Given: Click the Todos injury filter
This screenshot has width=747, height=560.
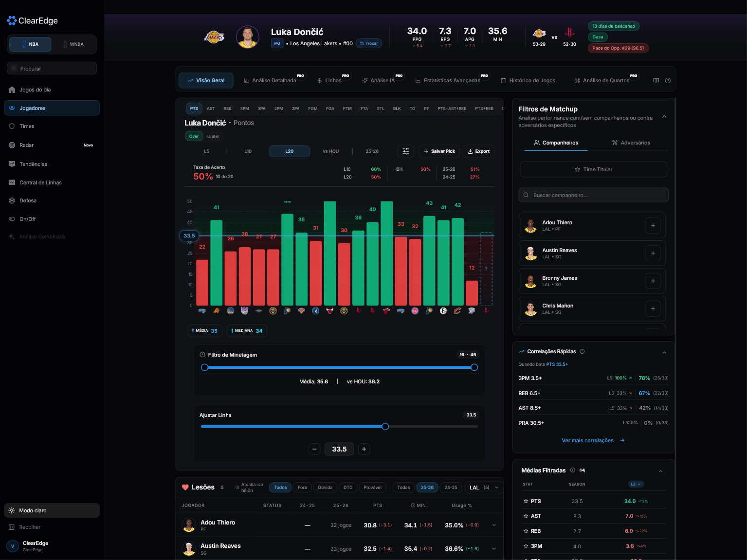Looking at the screenshot, I should tap(280, 488).
